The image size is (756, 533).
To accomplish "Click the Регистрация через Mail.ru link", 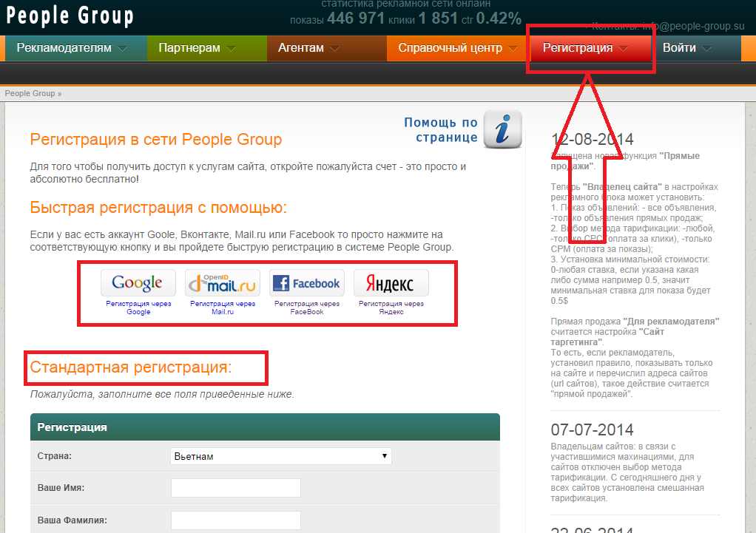I will coord(223,308).
